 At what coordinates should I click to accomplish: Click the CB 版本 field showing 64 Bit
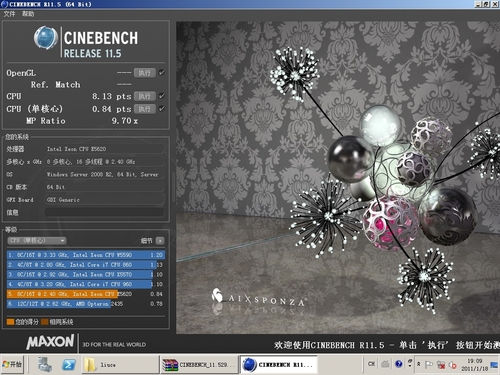pos(104,187)
